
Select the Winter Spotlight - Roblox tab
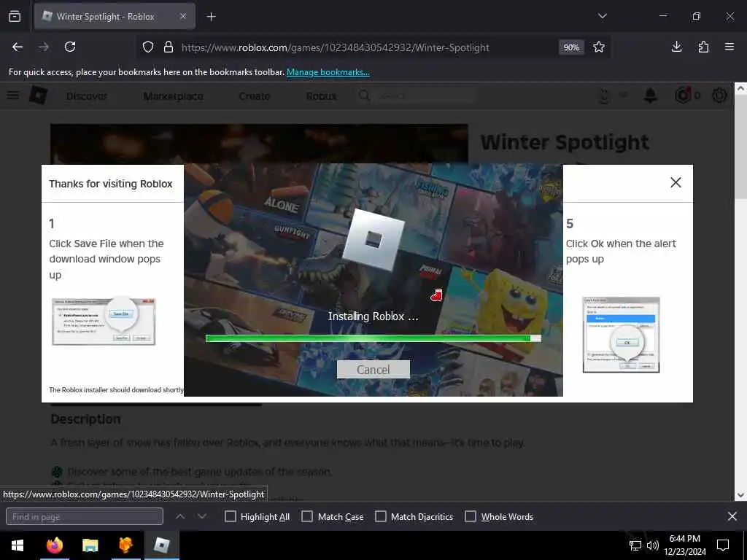tap(115, 17)
